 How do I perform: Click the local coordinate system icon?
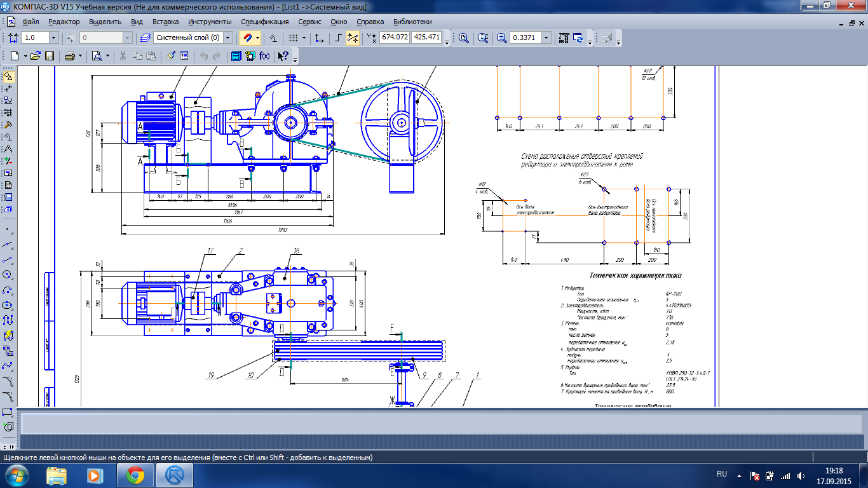coord(319,38)
